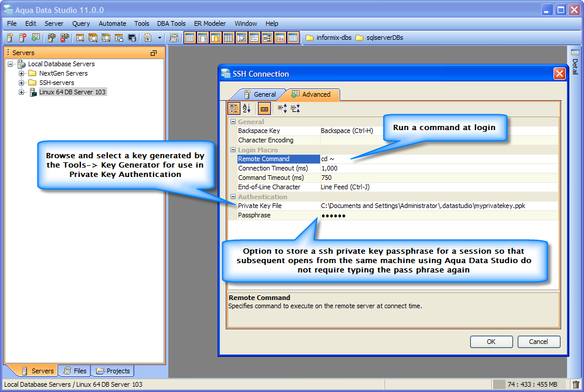Expand Linux 64 DB Server 103 node

pyautogui.click(x=21, y=92)
